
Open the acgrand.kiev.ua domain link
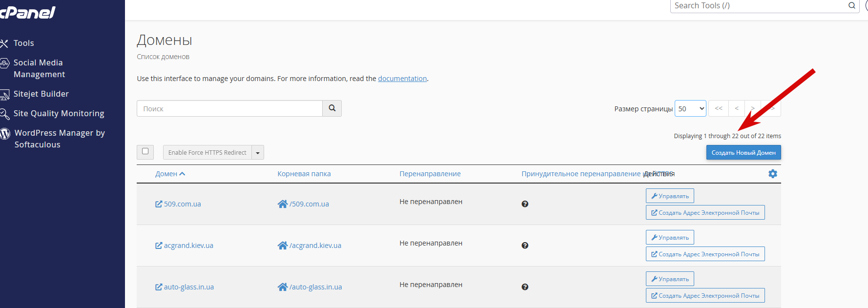point(188,246)
